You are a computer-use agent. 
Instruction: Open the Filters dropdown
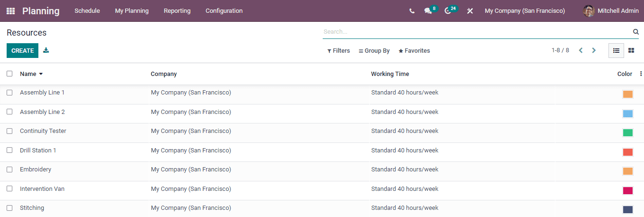pos(339,51)
